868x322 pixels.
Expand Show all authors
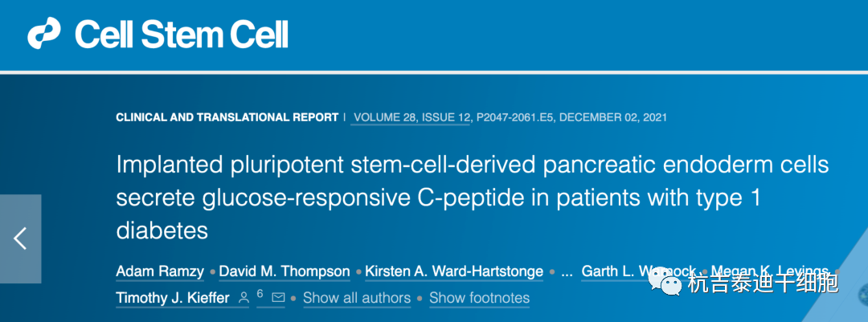tap(356, 298)
